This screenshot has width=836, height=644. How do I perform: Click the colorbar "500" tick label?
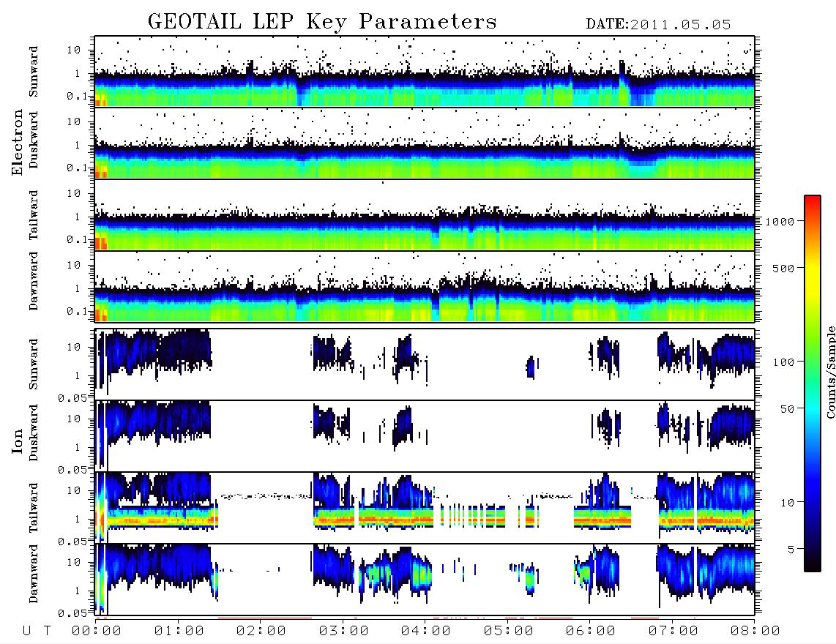click(783, 268)
